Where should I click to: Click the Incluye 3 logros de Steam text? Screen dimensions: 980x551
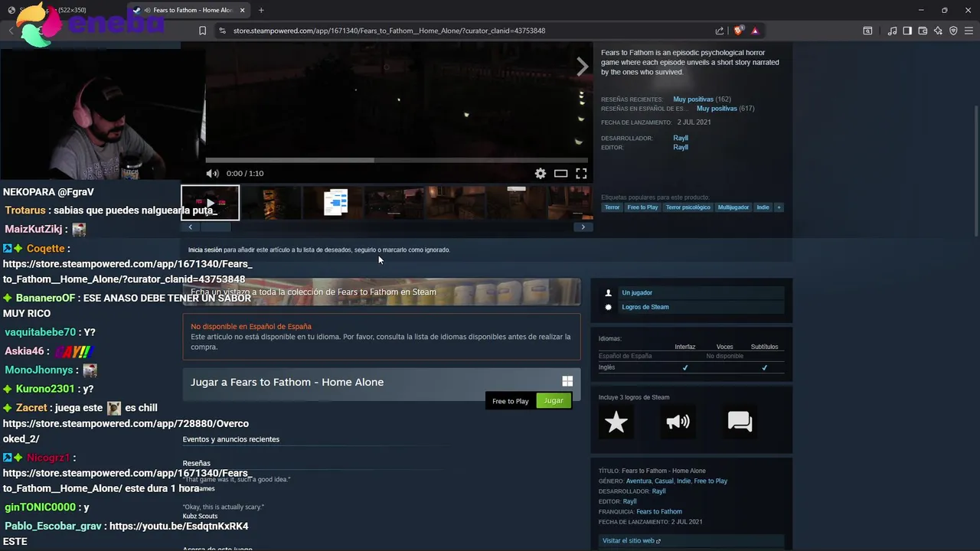tap(634, 397)
